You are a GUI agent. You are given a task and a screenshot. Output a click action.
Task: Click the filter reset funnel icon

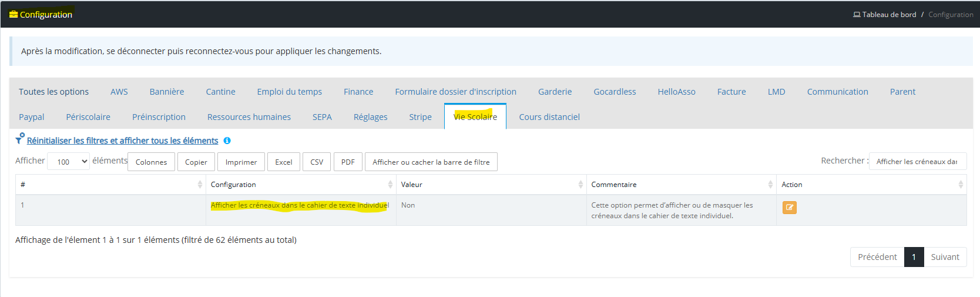[x=19, y=139]
